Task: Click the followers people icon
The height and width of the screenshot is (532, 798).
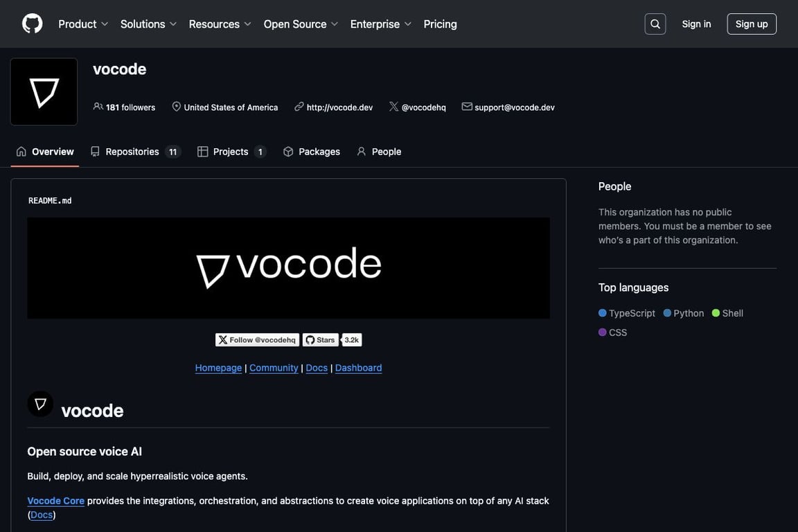Action: (98, 107)
